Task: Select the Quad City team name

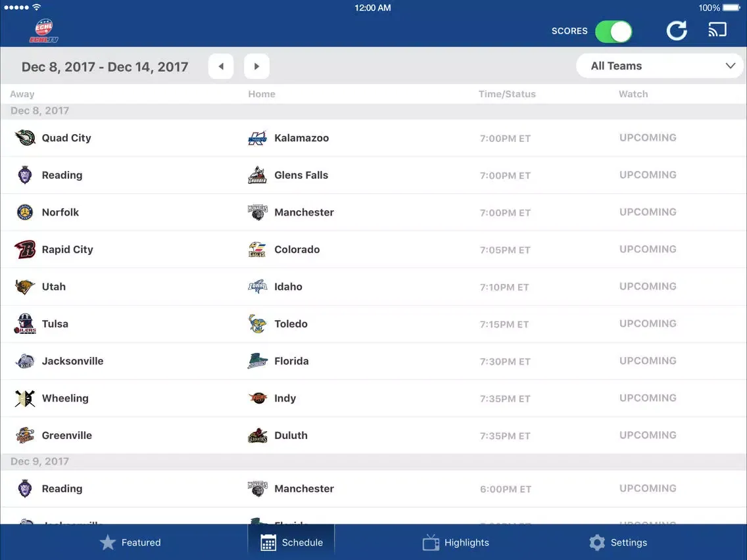Action: tap(66, 138)
